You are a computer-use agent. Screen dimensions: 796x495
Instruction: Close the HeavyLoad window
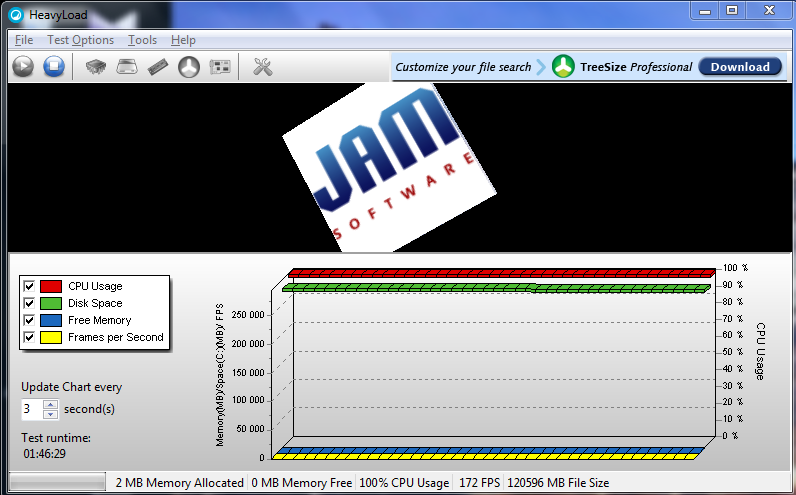point(769,11)
